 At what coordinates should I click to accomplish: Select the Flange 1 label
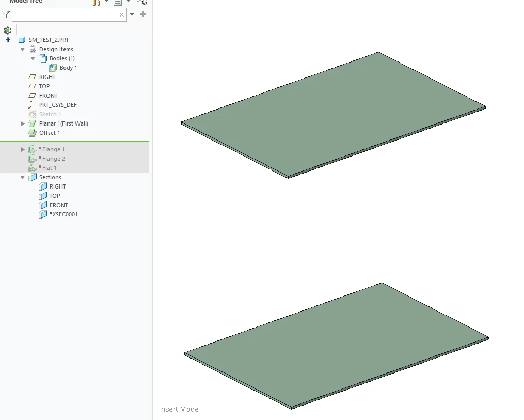(54, 149)
